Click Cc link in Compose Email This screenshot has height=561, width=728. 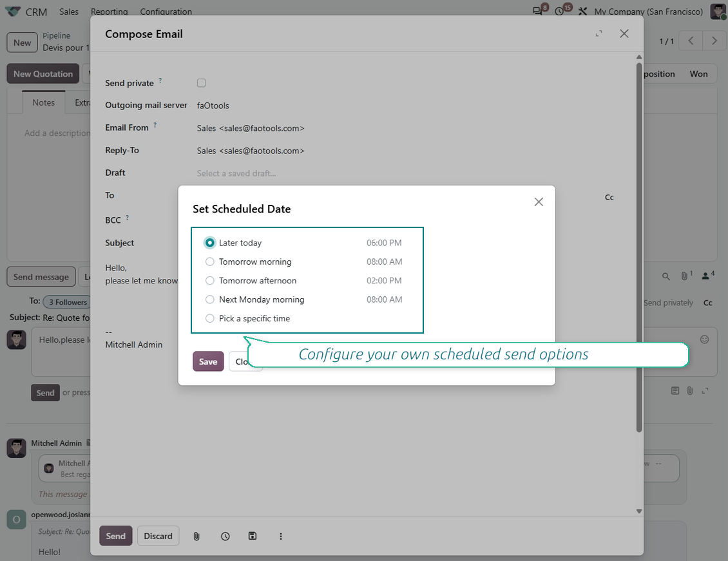point(609,197)
